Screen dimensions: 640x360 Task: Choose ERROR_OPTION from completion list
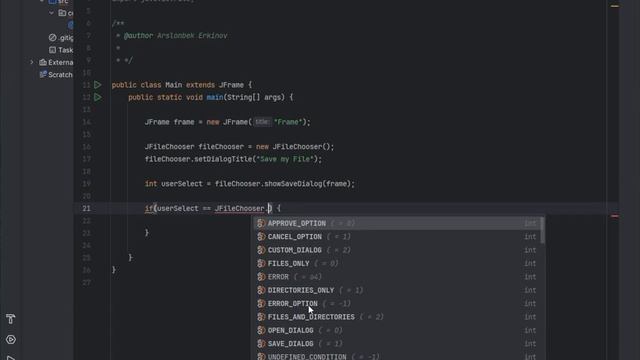(x=398, y=304)
